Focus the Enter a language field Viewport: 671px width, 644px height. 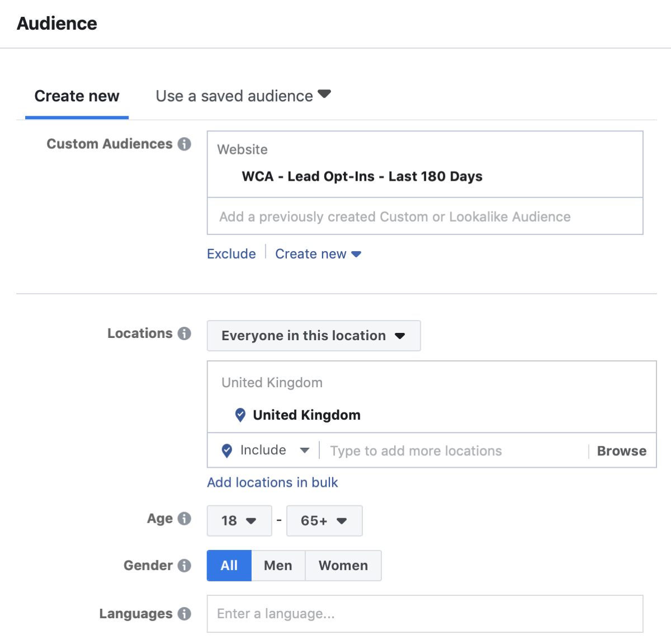(x=425, y=614)
